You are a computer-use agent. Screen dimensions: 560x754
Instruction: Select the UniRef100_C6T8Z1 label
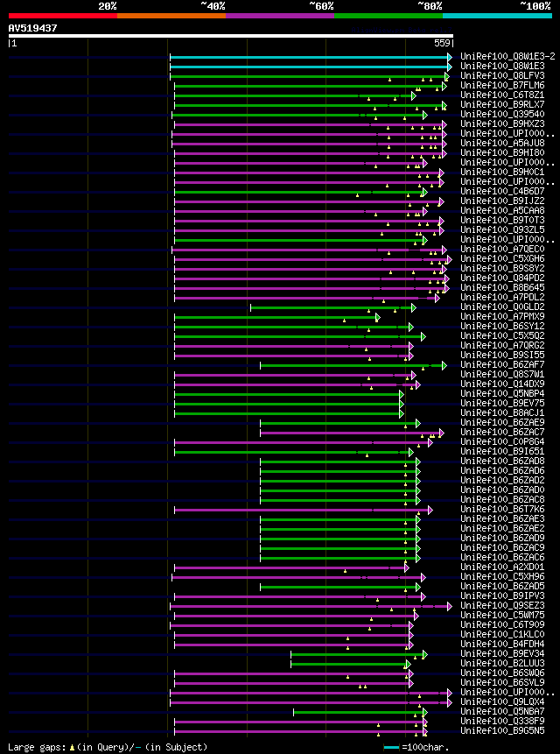click(x=503, y=95)
